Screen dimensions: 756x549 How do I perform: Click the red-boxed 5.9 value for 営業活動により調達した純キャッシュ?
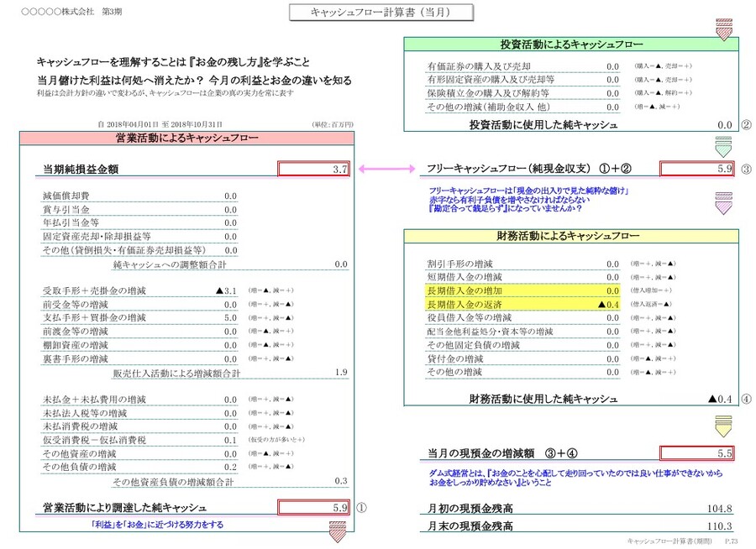[313, 508]
